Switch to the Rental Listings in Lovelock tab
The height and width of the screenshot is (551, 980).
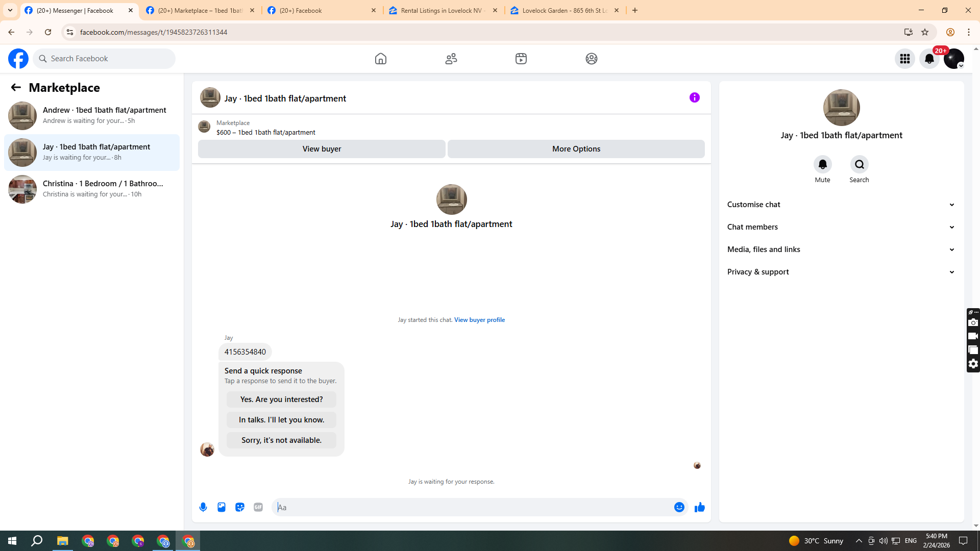tap(442, 10)
